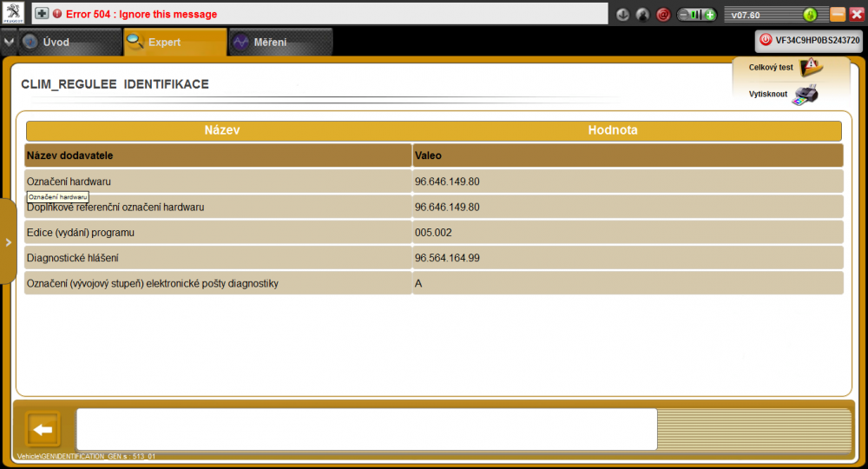Click the warning flag Celkový test icon
This screenshot has width=868, height=469.
[x=811, y=67]
